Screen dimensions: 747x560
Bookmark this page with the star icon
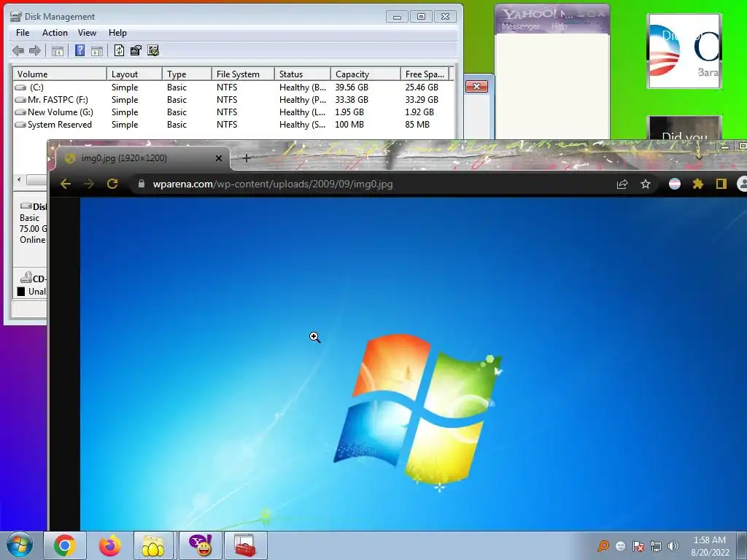646,184
